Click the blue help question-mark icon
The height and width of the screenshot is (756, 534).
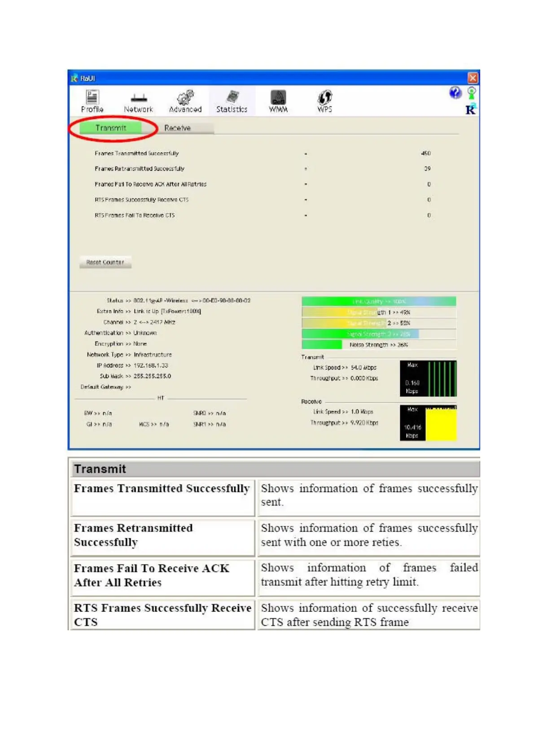coord(455,93)
